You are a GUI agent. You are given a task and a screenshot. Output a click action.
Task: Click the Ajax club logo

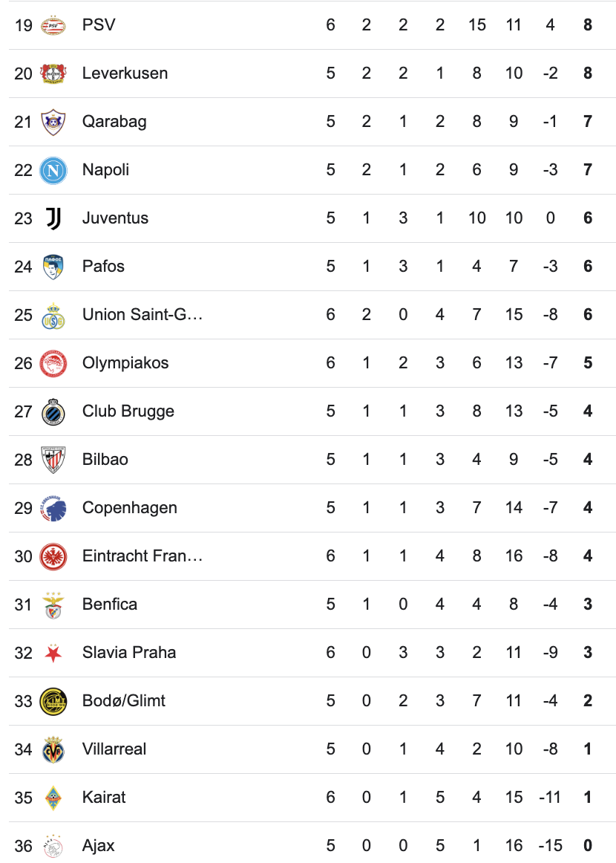[53, 846]
